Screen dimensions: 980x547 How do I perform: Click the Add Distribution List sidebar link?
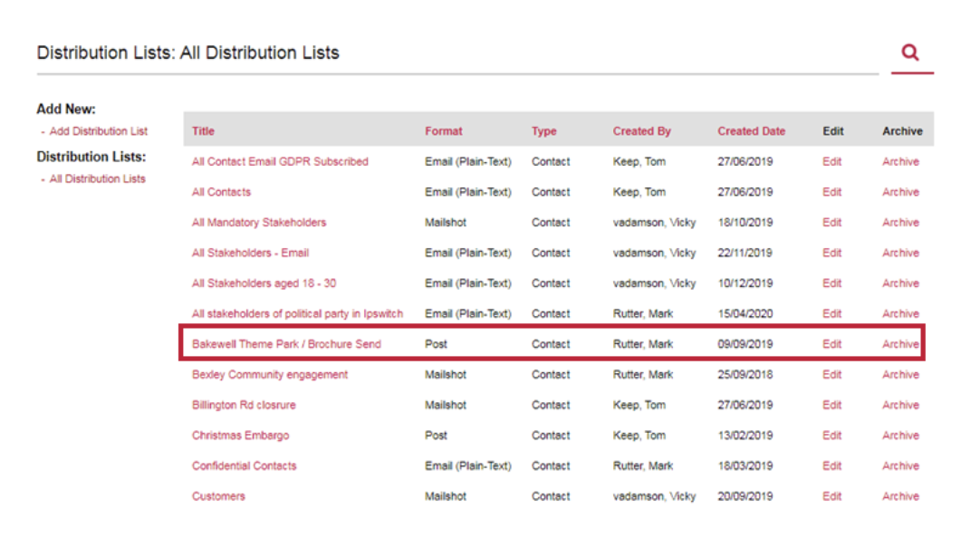pyautogui.click(x=97, y=130)
